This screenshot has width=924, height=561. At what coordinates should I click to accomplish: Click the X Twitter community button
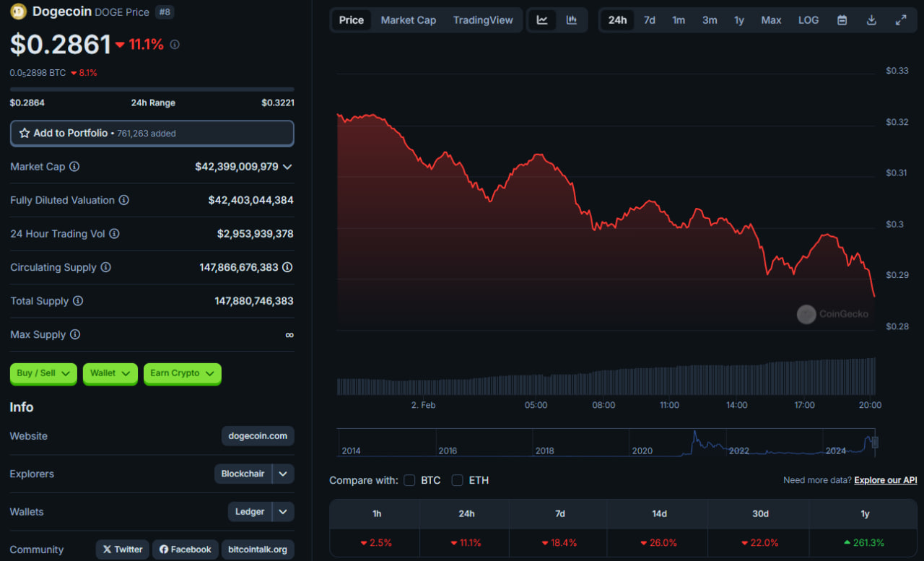pos(123,549)
